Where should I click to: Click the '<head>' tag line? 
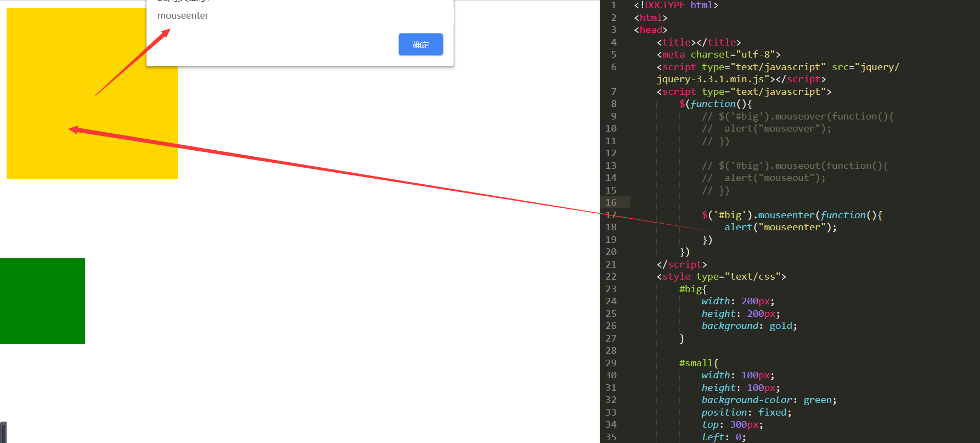(x=651, y=30)
